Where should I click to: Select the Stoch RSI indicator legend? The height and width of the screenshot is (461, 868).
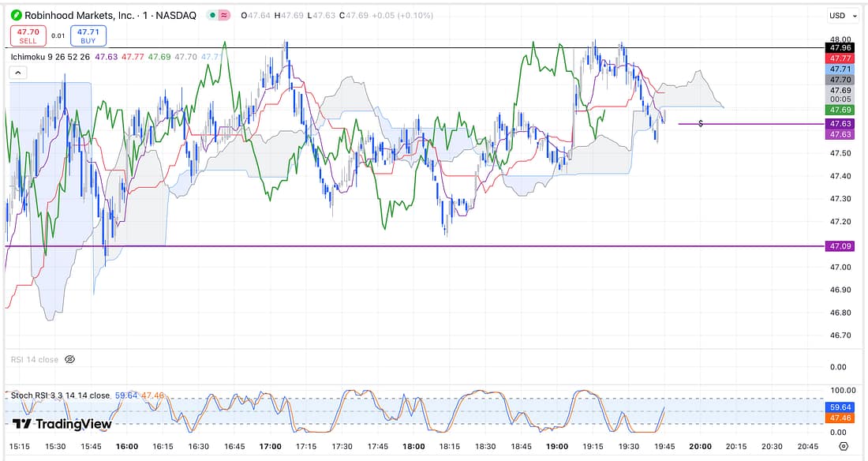[60, 395]
